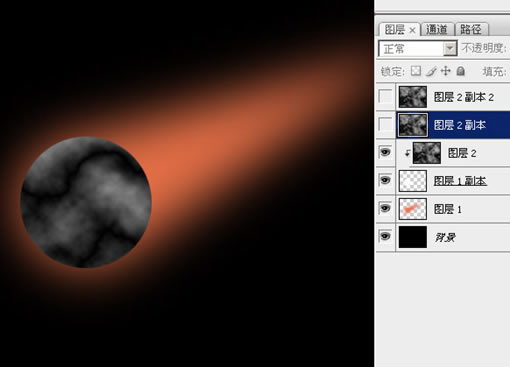Screen dimensions: 510x367
Task: Select the 图层 (Layers) tab
Action: (394, 30)
